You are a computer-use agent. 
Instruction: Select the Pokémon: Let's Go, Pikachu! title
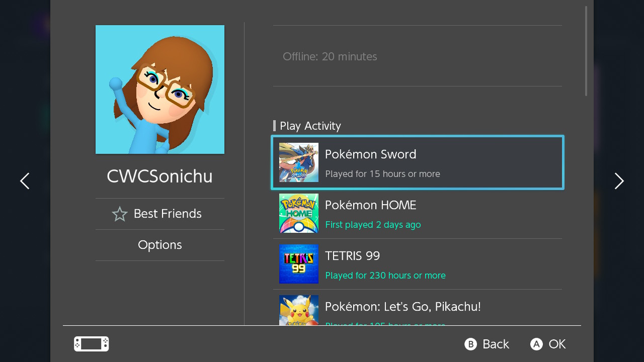pos(403,307)
